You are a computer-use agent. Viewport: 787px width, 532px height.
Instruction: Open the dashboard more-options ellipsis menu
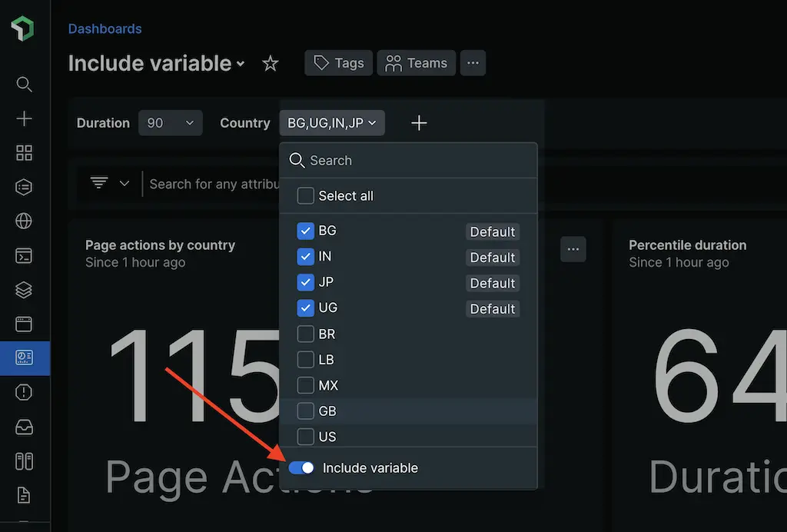coord(473,63)
